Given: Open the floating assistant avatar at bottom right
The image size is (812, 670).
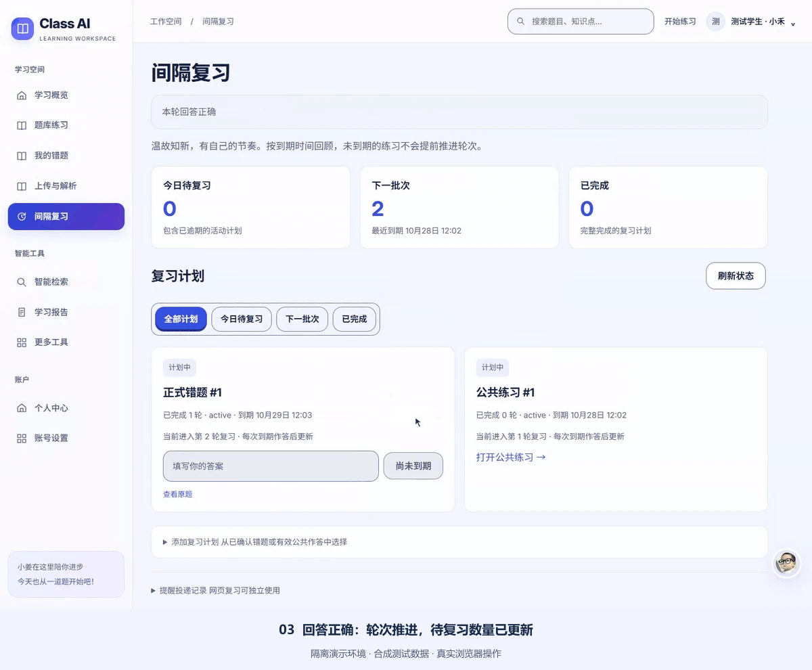Looking at the screenshot, I should [x=786, y=562].
